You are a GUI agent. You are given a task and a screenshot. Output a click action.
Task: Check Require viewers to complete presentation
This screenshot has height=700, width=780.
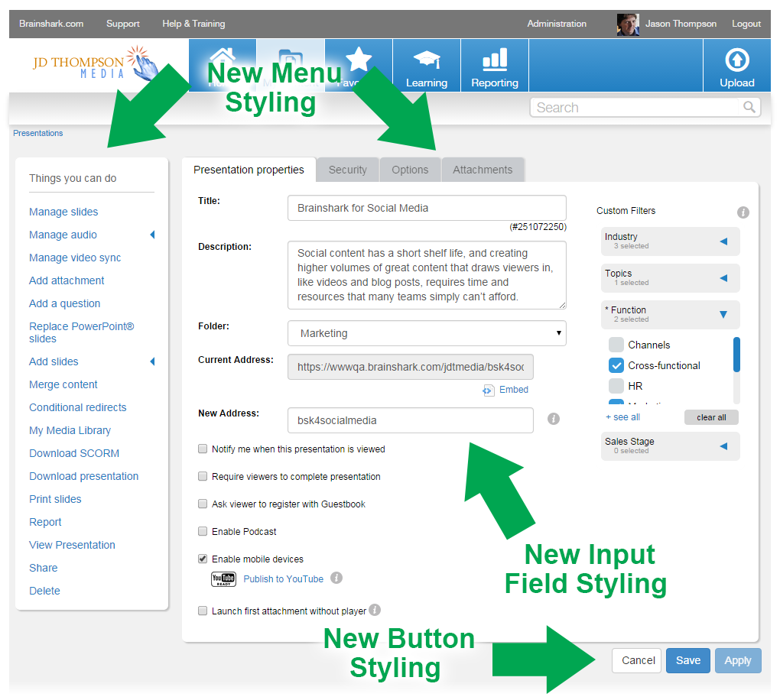pyautogui.click(x=203, y=476)
